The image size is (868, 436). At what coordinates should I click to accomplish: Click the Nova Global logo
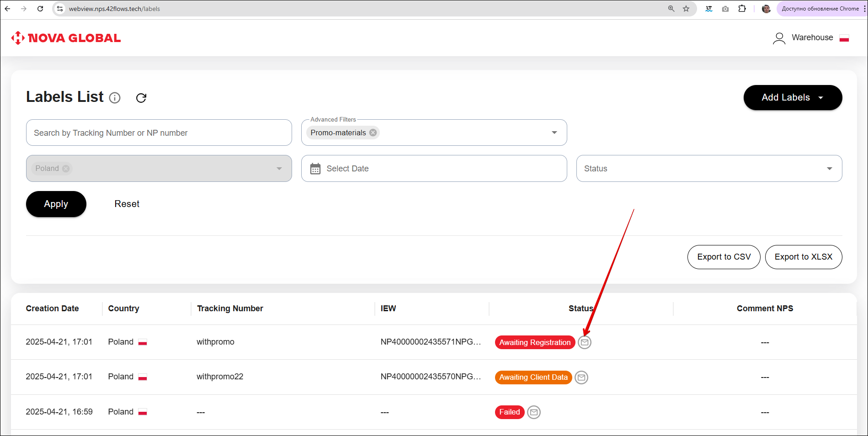tap(66, 38)
